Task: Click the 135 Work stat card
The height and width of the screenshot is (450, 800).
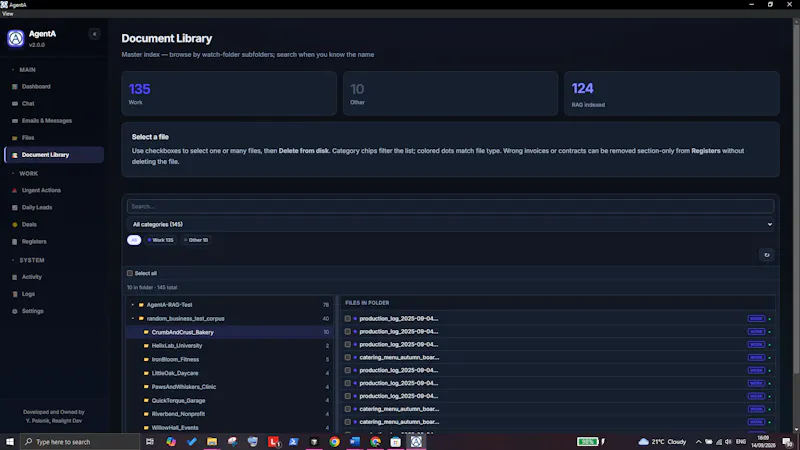Action: [x=229, y=93]
